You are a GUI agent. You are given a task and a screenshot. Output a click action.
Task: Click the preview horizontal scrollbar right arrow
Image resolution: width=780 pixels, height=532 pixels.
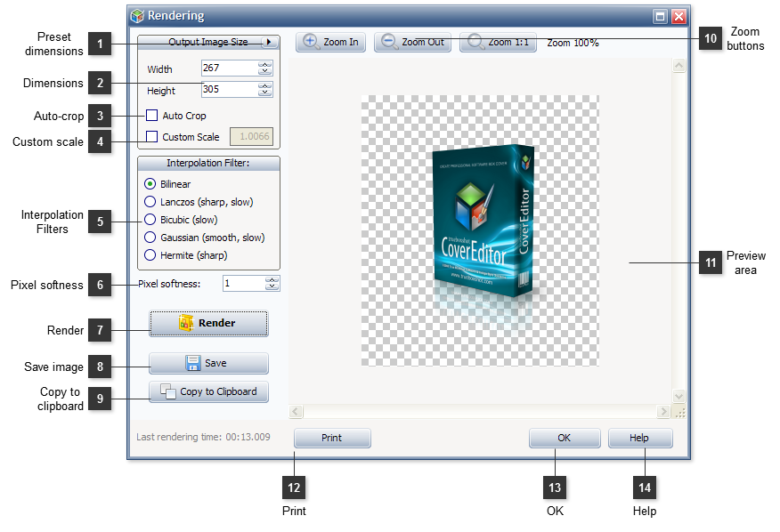click(663, 412)
